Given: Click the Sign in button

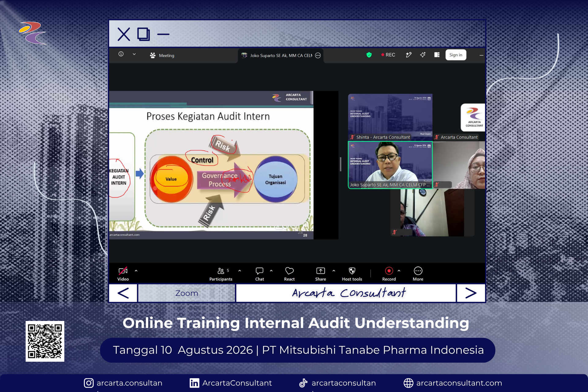Looking at the screenshot, I should [456, 55].
